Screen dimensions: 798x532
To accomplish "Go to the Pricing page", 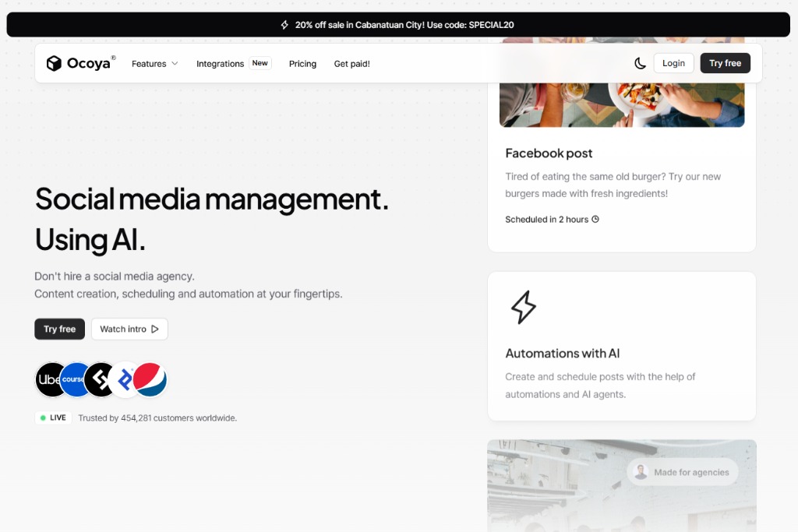I will (302, 64).
